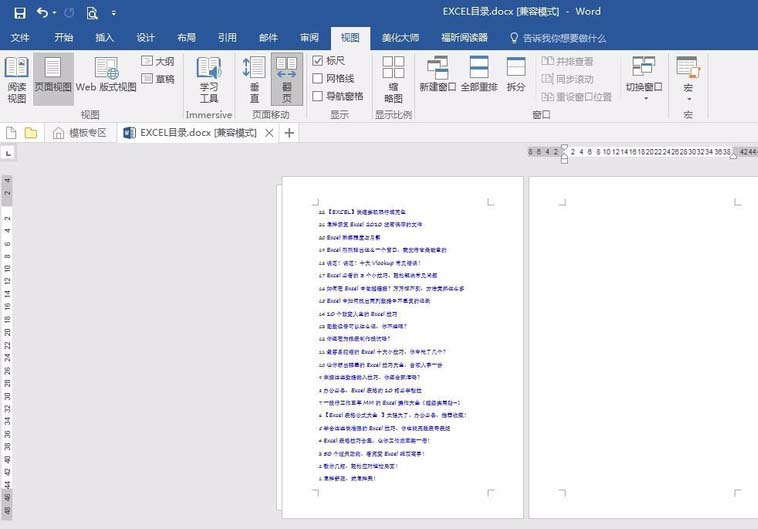The image size is (758, 529).
Task: Open the 审阅 (Review) ribbon tab
Action: pyautogui.click(x=309, y=38)
